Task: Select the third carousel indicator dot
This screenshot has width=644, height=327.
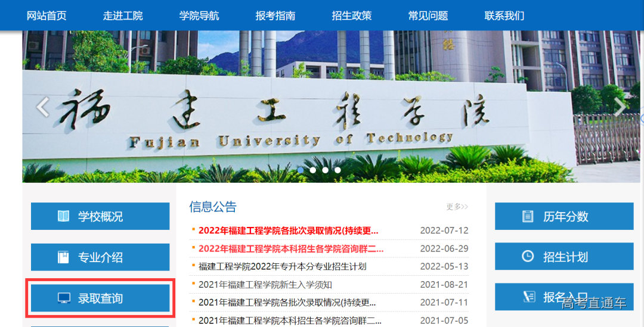Action: 326,170
